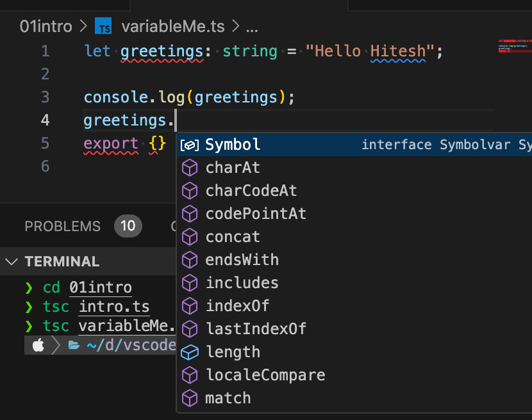This screenshot has height=420, width=532.
Task: Click the TypeScript file icon in breadcrumb
Action: pyautogui.click(x=103, y=26)
